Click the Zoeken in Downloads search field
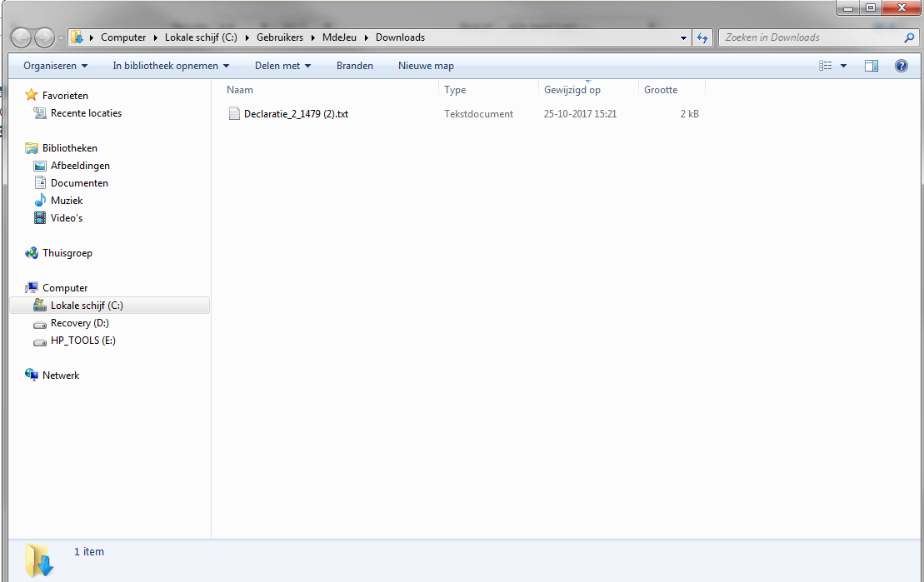924x582 pixels. [808, 37]
